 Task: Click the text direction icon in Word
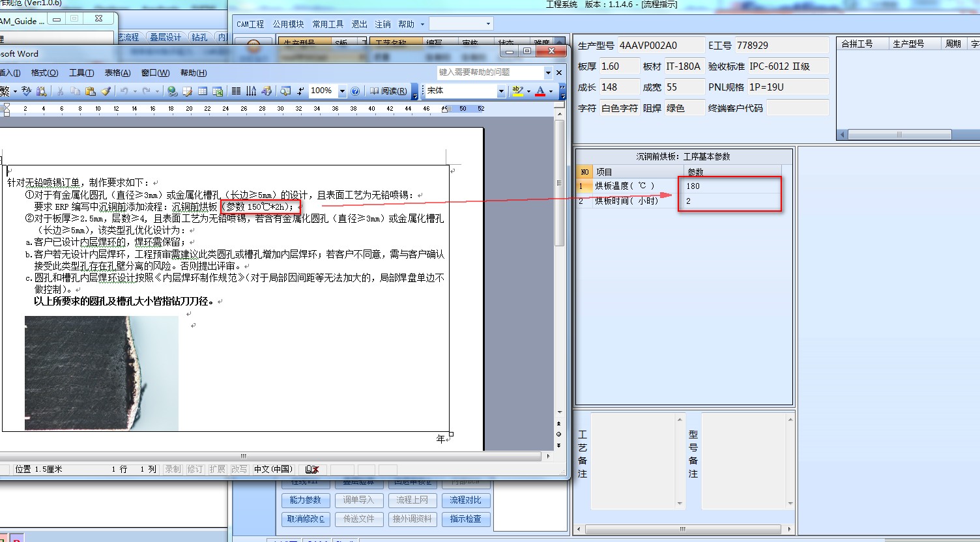(251, 91)
